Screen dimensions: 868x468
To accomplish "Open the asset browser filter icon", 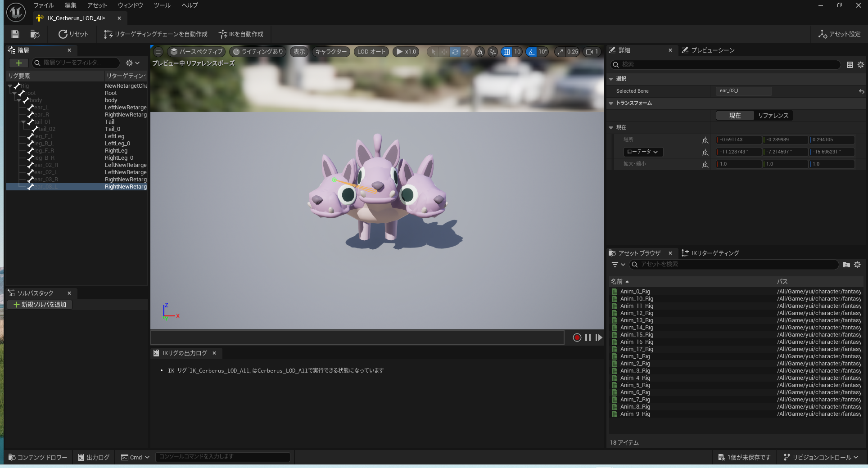I will pos(618,265).
